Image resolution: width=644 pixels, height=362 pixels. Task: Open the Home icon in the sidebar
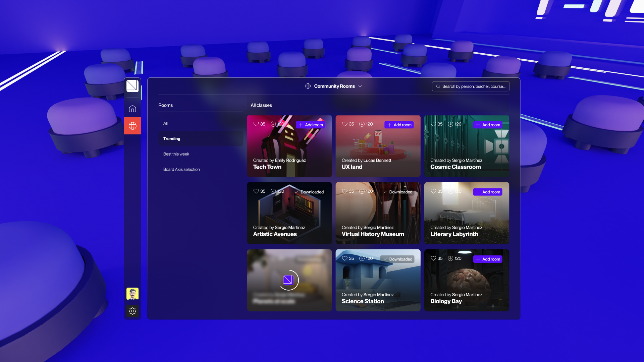pyautogui.click(x=132, y=108)
